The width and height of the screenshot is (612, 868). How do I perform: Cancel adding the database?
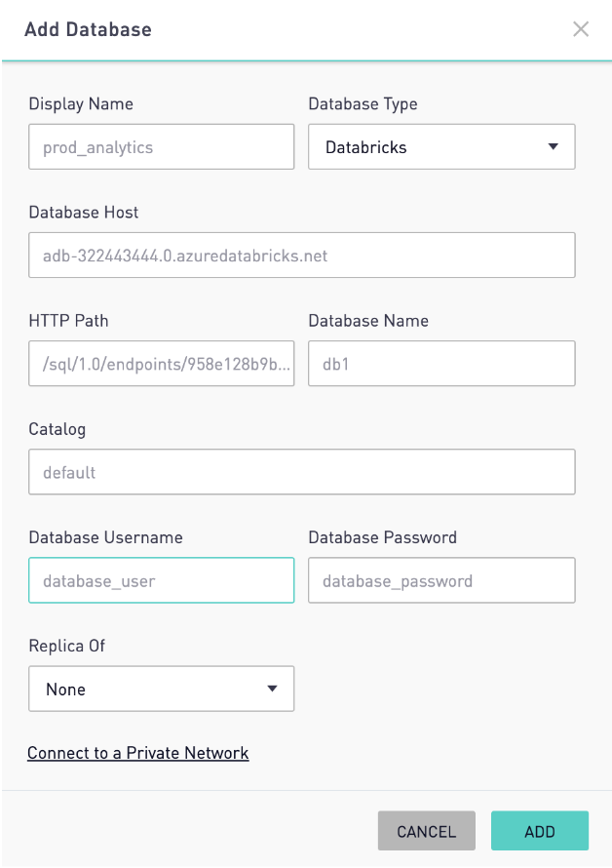pos(427,831)
